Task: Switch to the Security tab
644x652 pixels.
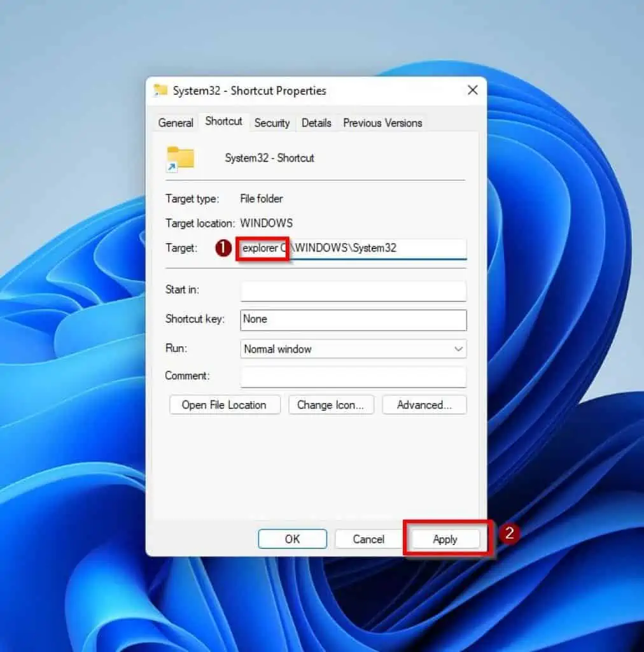Action: (272, 123)
